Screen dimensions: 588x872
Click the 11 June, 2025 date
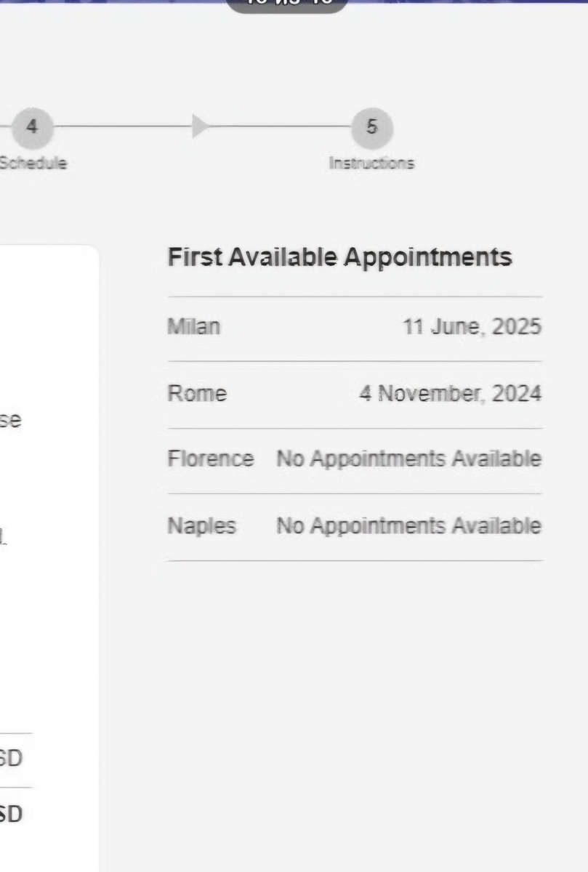tap(472, 328)
